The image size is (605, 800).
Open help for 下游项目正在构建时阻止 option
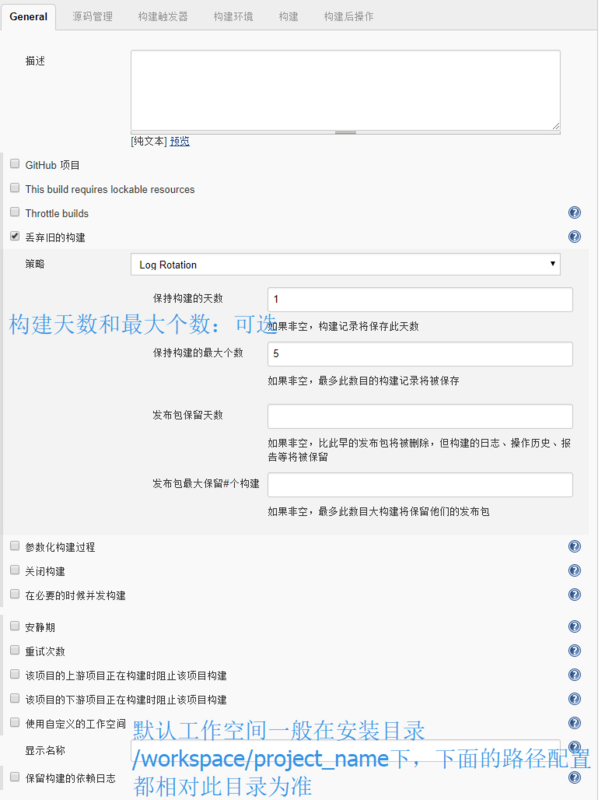(x=574, y=699)
